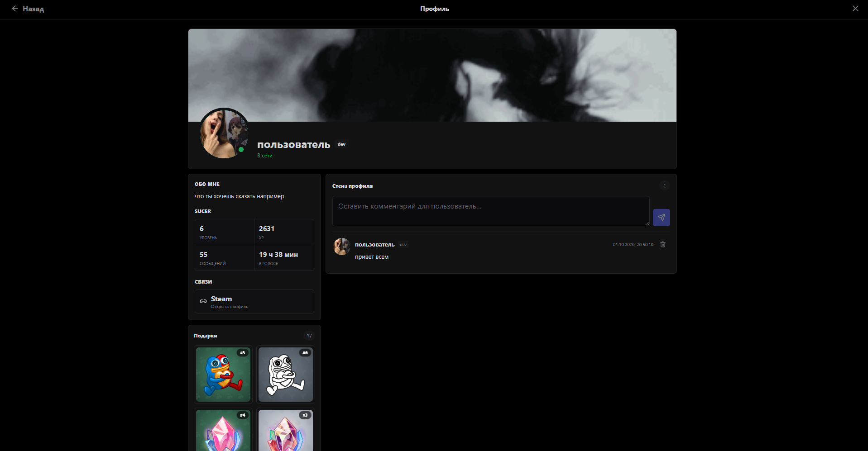Screen dimensions: 868x451
Task: Click the XP stat showing '2631'
Action: point(284,233)
